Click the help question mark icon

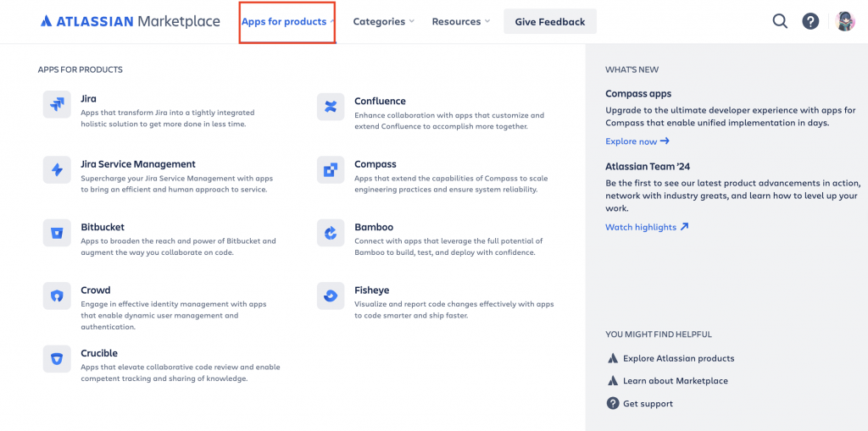coord(810,21)
